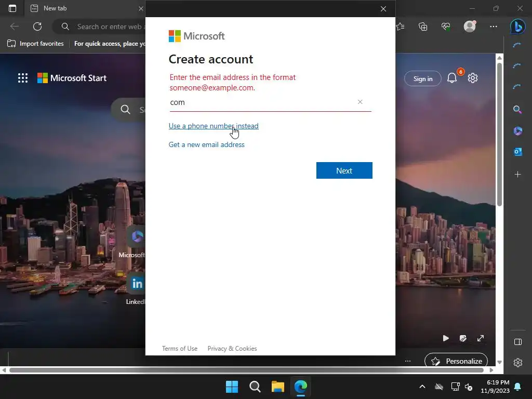Open Microsoft Start page settings gear
The width and height of the screenshot is (532, 399).
pos(473,78)
